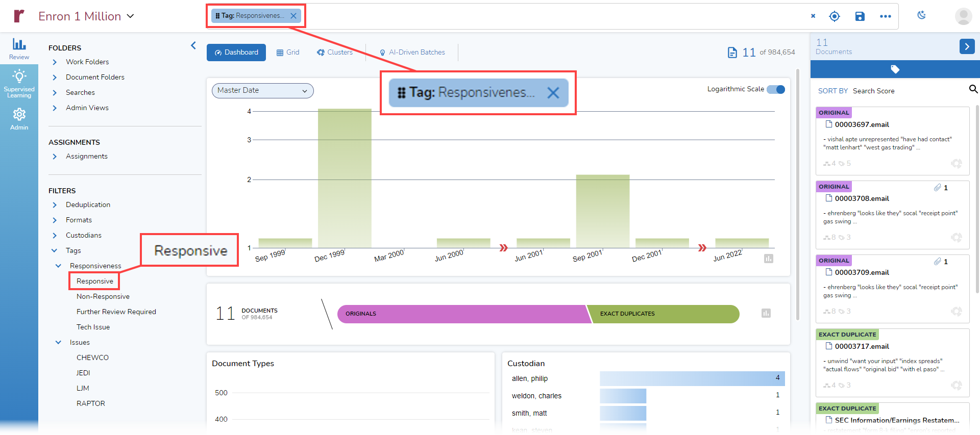Click the attachment paperclip on 00003709.email
This screenshot has height=435, width=980.
click(x=938, y=262)
